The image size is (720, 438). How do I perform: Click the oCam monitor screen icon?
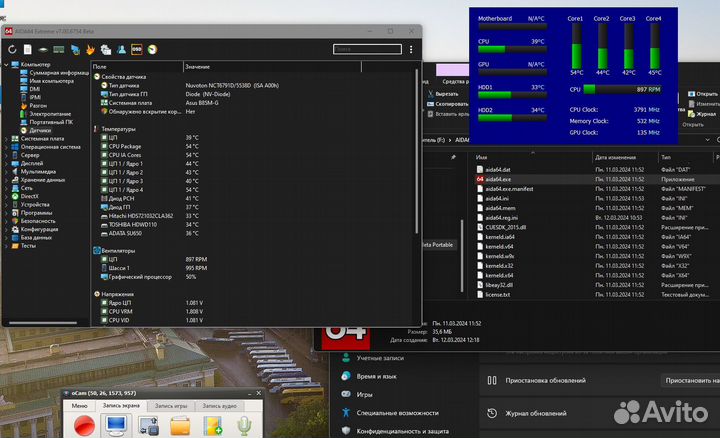pyautogui.click(x=116, y=425)
